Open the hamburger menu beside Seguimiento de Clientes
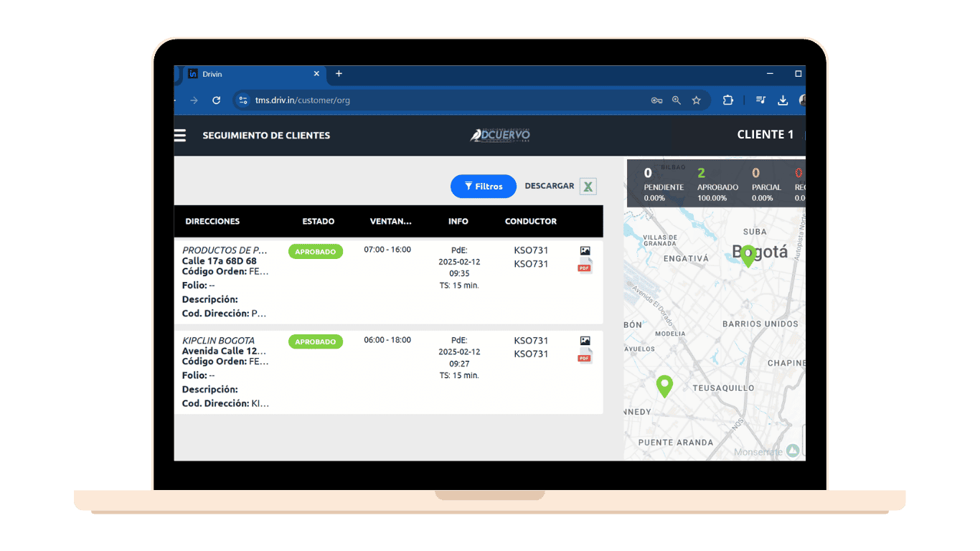Screen dimensions: 980x551 180,136
